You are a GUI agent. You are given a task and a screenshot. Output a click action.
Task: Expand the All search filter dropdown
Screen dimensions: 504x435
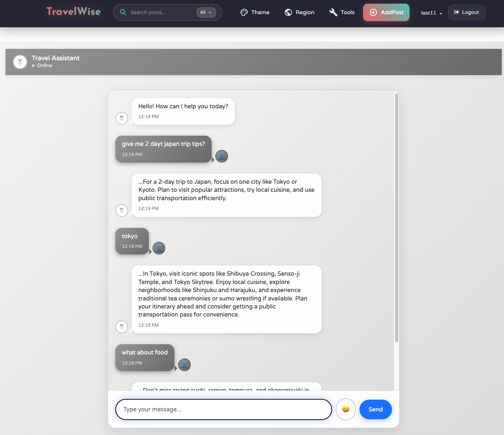coord(206,12)
